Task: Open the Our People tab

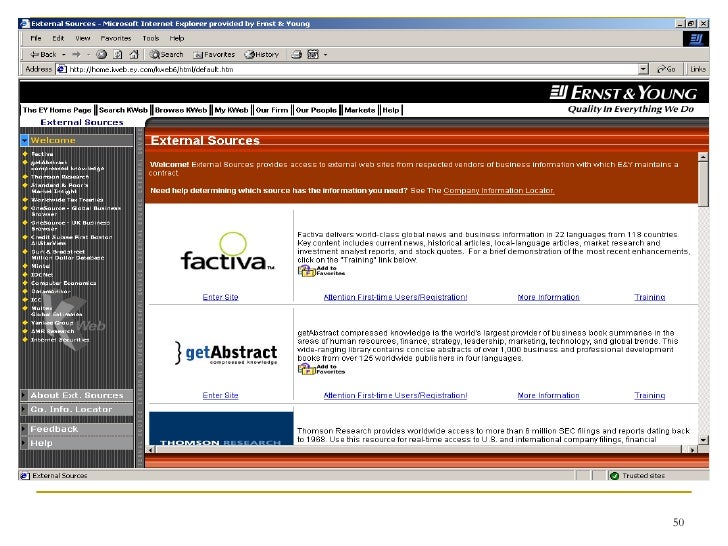Action: point(316,110)
